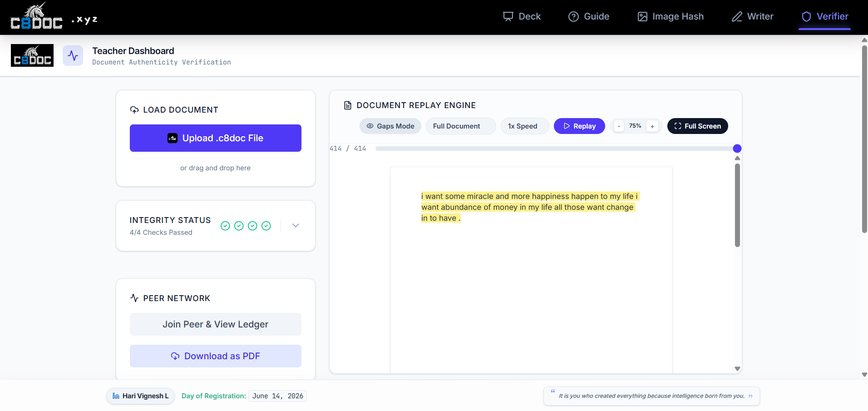This screenshot has height=411, width=868.
Task: Click the Teacher Dashboard title
Action: pyautogui.click(x=133, y=51)
